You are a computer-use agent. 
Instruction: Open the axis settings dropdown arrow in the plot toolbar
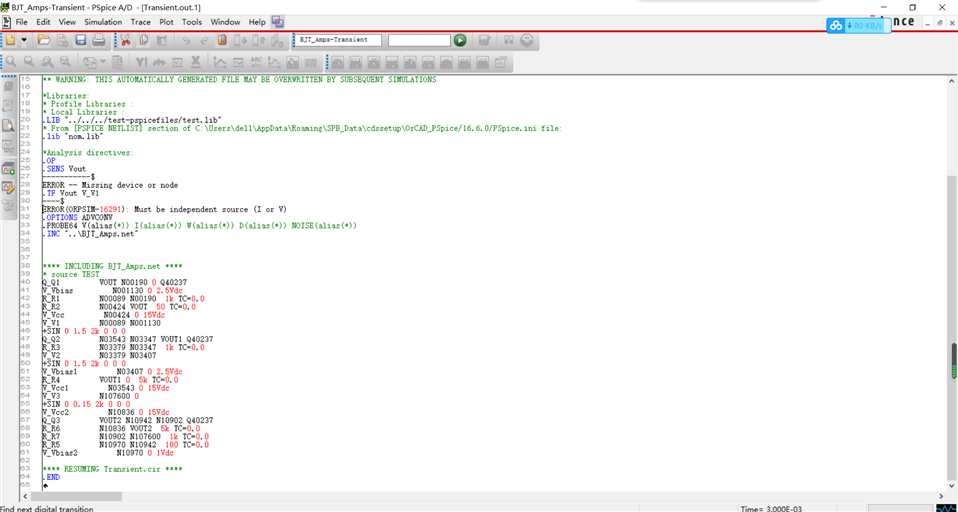[103, 62]
